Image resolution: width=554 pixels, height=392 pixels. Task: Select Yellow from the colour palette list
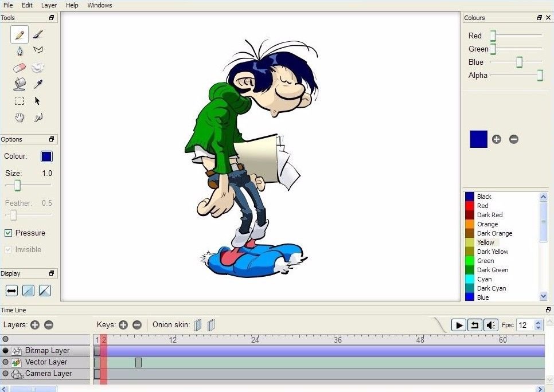point(486,242)
